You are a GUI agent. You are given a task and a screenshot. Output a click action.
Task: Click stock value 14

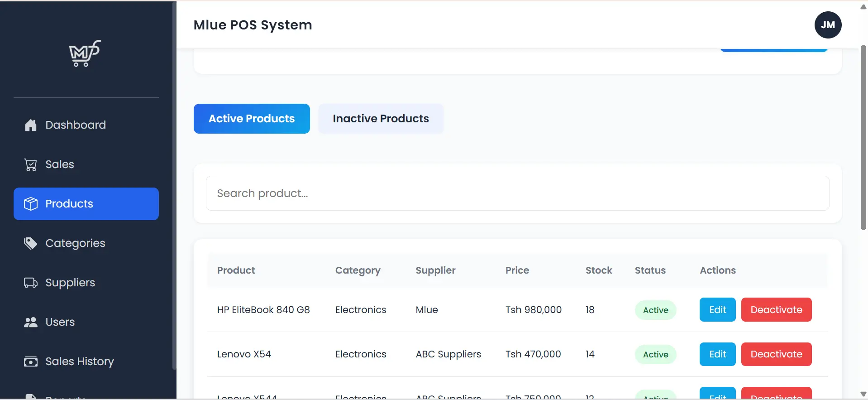(x=590, y=354)
